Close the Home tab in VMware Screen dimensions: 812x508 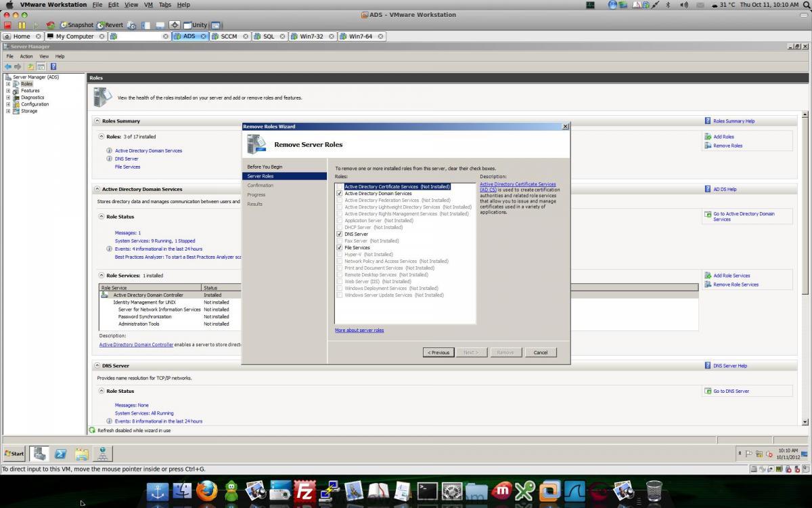point(38,37)
